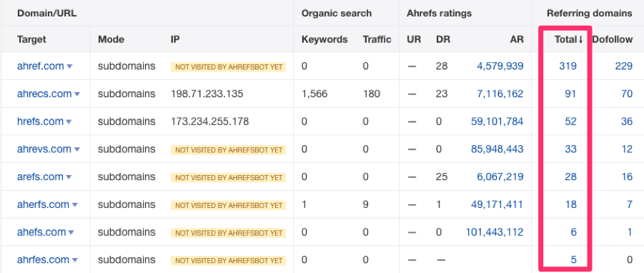
Task: Open the hrefs.com target link
Action: 40,121
